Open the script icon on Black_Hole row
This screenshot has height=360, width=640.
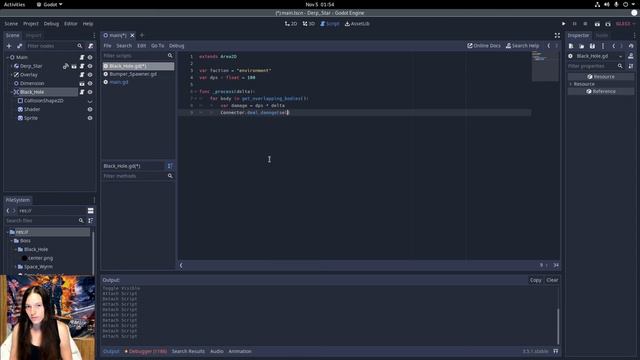pos(82,92)
